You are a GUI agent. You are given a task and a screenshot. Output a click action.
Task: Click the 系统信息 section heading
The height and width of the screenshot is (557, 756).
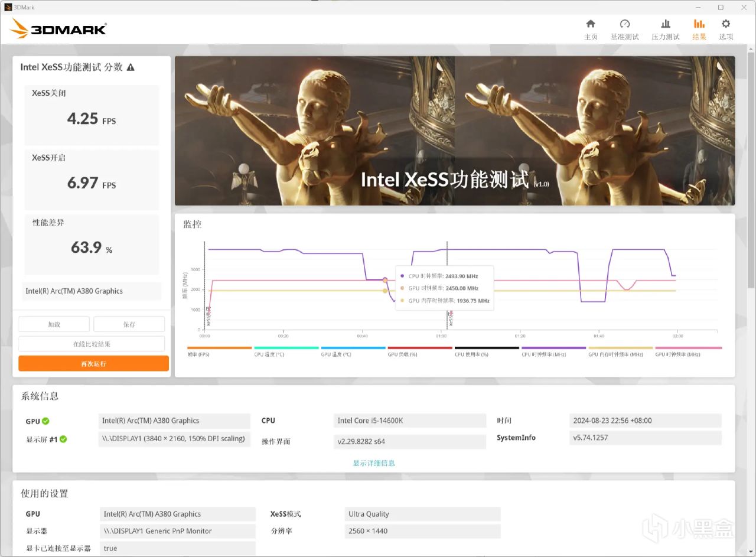pyautogui.click(x=40, y=396)
